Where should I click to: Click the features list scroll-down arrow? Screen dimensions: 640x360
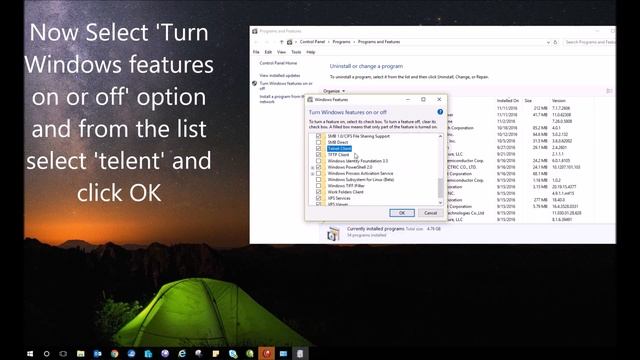point(440,202)
